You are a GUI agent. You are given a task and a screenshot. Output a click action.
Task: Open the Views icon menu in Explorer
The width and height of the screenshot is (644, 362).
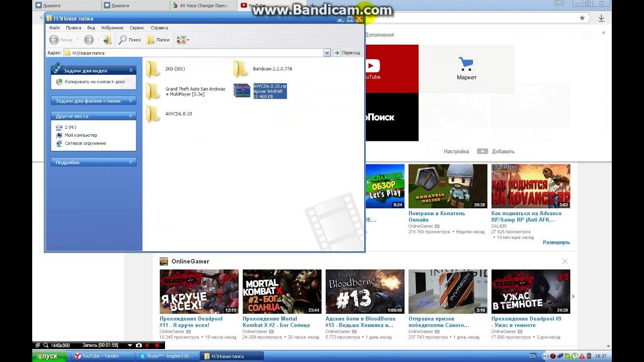pos(183,40)
